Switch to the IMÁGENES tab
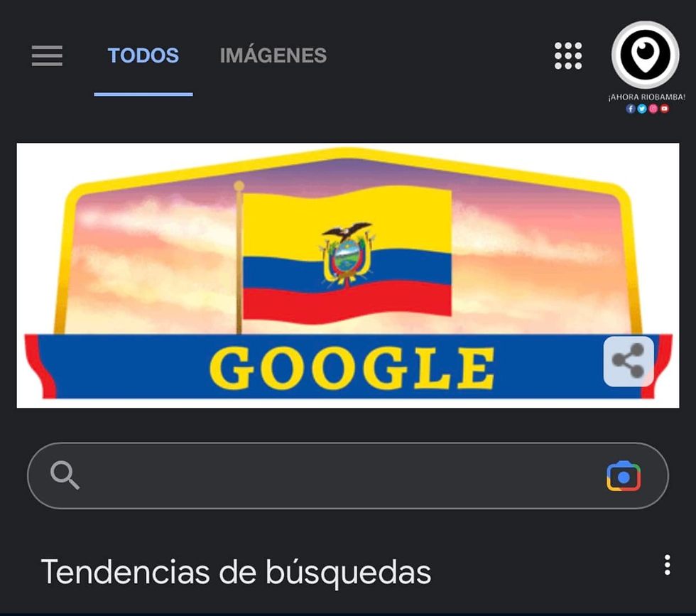This screenshot has width=696, height=616. click(x=273, y=55)
